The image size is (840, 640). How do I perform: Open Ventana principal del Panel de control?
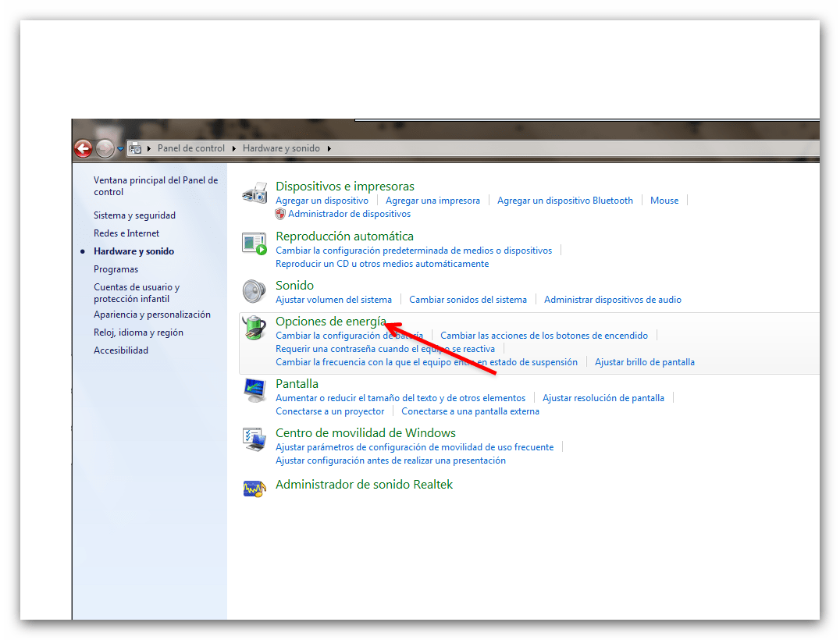(155, 186)
